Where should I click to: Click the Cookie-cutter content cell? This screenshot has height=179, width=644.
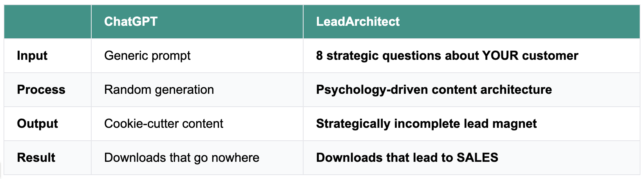tap(164, 124)
